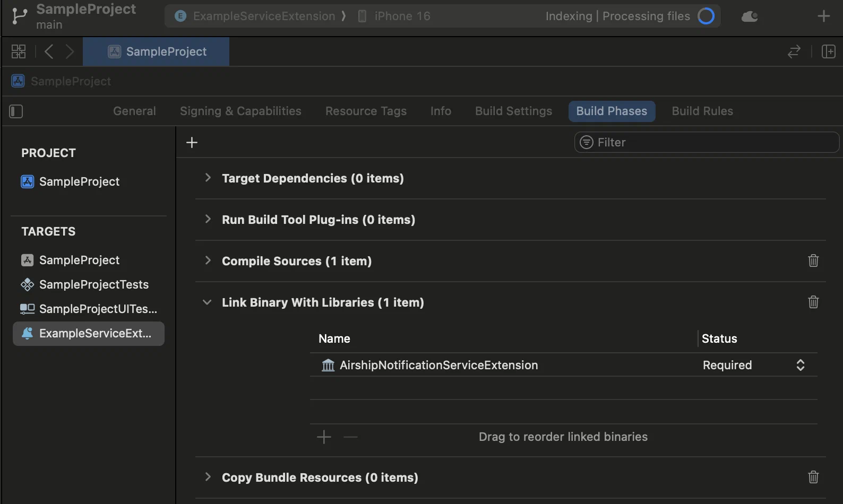Delete the Copy Bundle Resources phase
Screen dimensions: 843x504
(x=813, y=477)
